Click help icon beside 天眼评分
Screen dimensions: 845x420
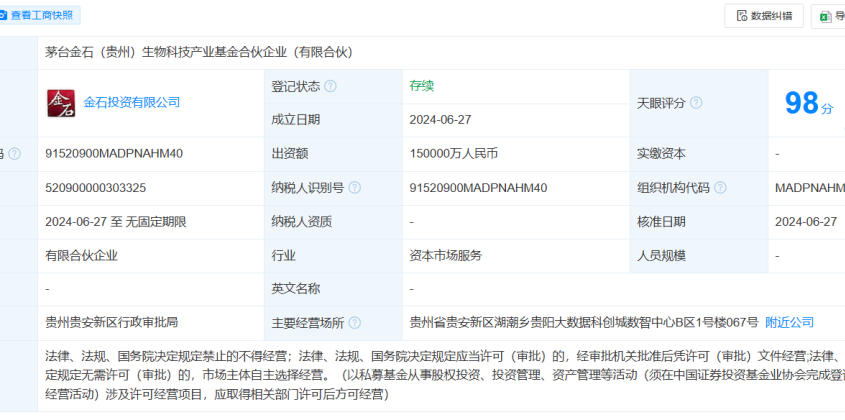click(696, 103)
